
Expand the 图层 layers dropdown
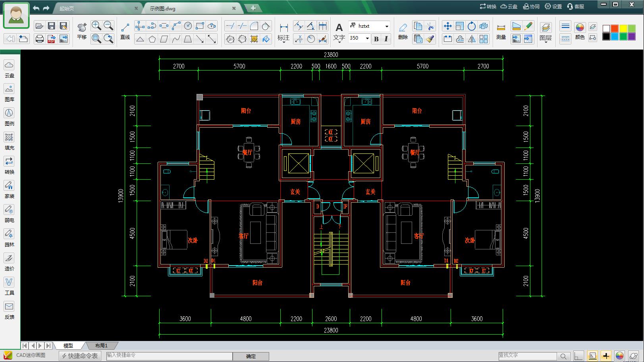click(546, 42)
